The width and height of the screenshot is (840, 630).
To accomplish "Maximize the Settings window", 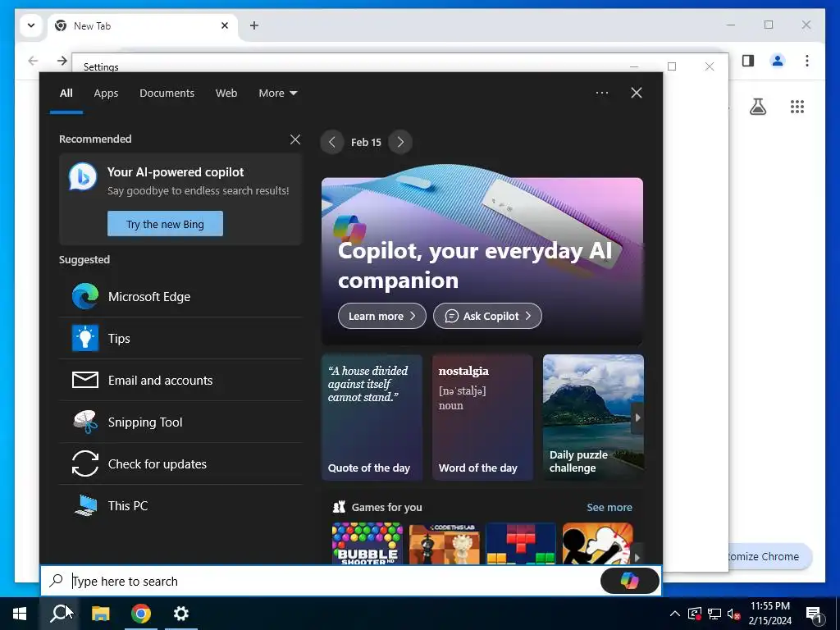I will point(672,66).
